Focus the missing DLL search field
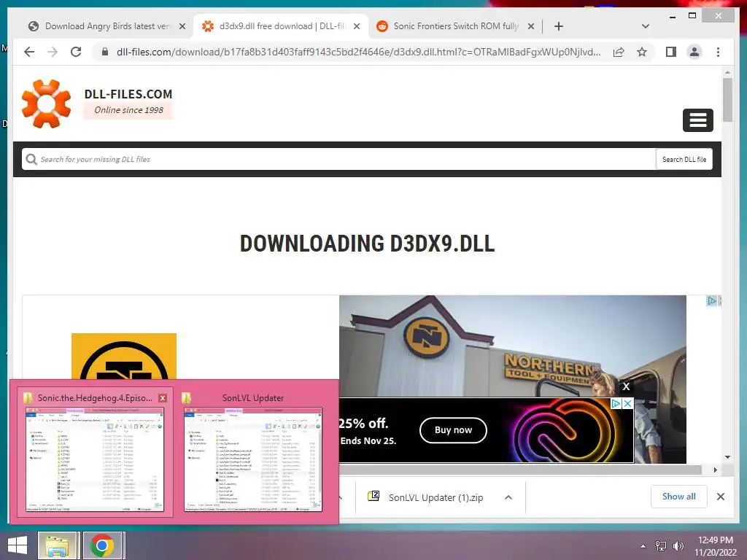 coord(338,159)
